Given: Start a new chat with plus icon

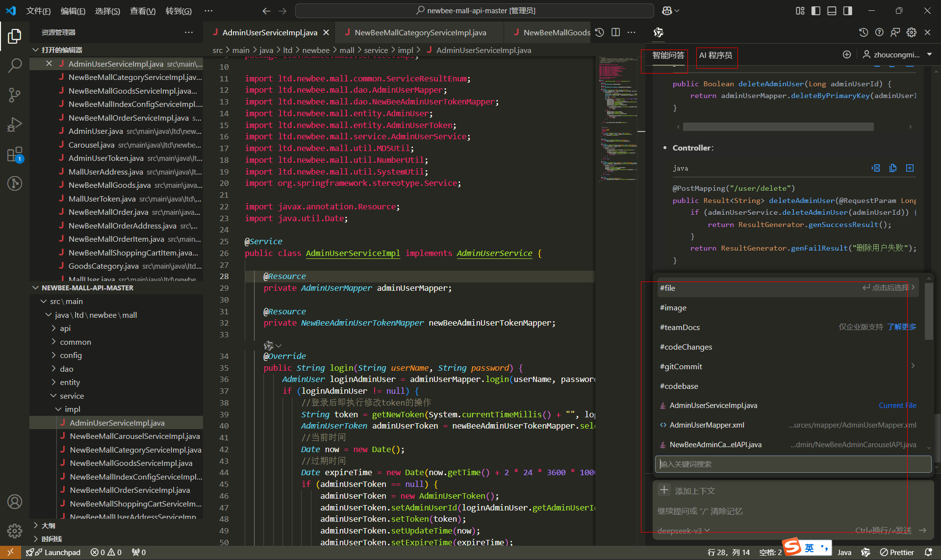Looking at the screenshot, I should coord(846,54).
